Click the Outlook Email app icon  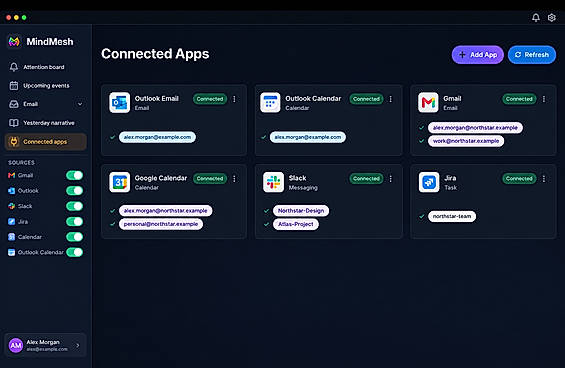(120, 102)
